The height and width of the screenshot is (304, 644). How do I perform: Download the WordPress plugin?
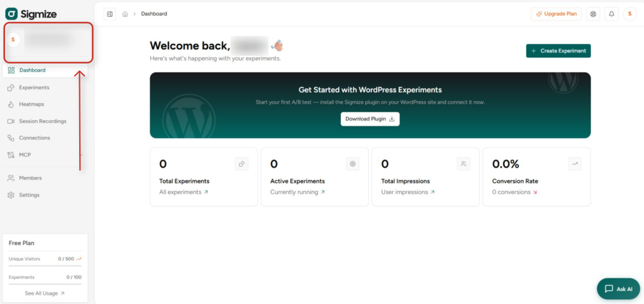[370, 119]
